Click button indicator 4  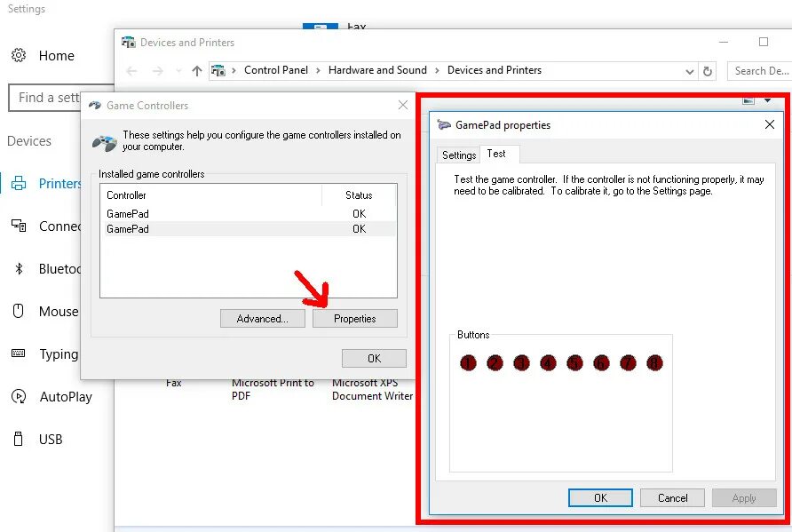(548, 362)
